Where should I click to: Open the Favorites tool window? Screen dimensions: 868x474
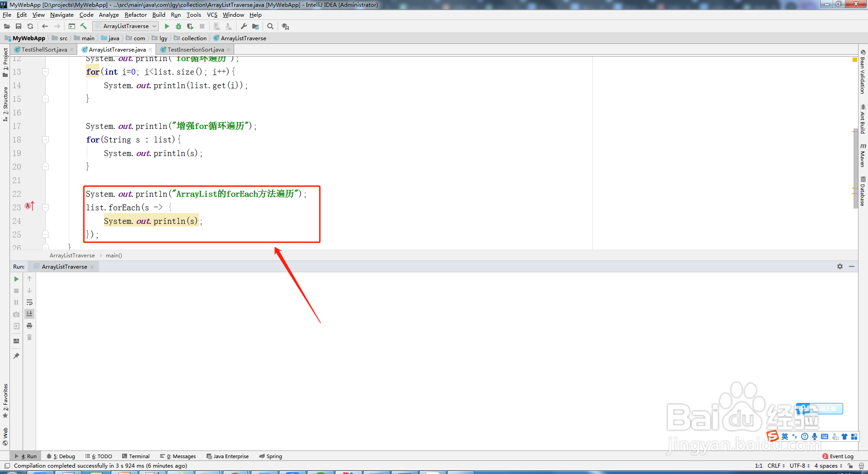tap(5, 401)
